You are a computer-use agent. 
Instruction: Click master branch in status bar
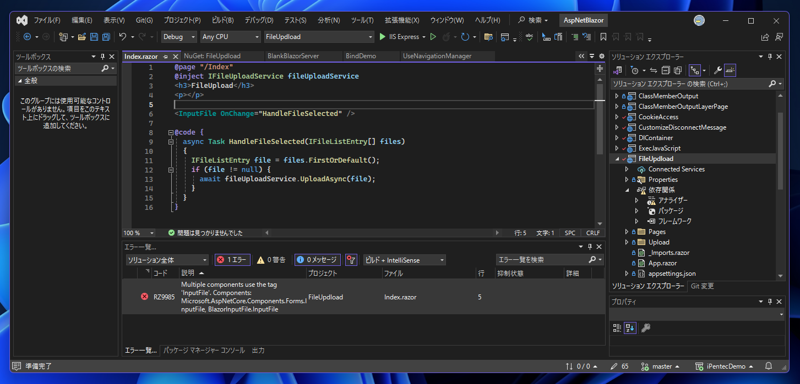[x=661, y=366]
